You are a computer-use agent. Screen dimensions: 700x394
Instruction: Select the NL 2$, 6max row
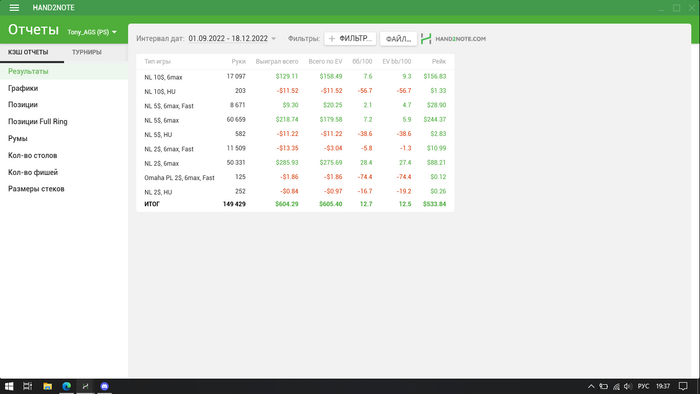click(295, 163)
